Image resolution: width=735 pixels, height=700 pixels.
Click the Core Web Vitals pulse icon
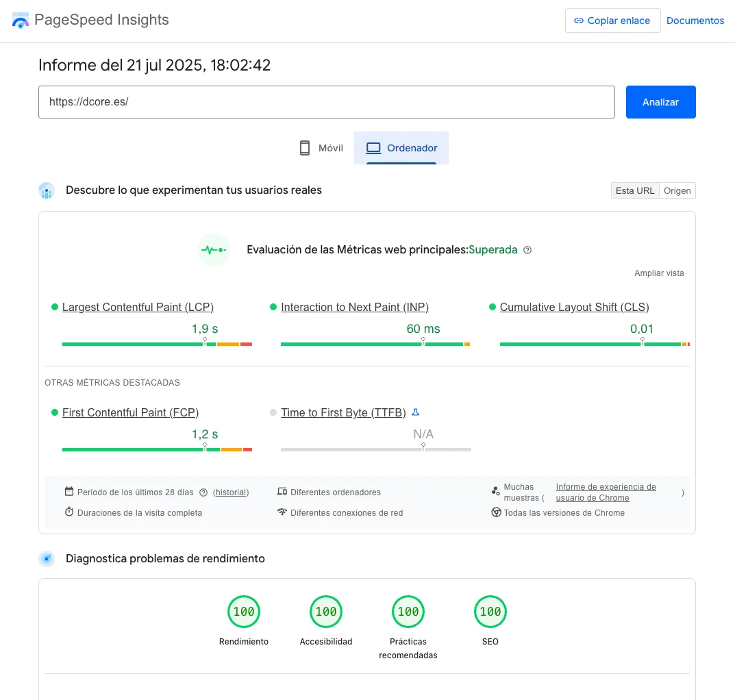point(213,250)
